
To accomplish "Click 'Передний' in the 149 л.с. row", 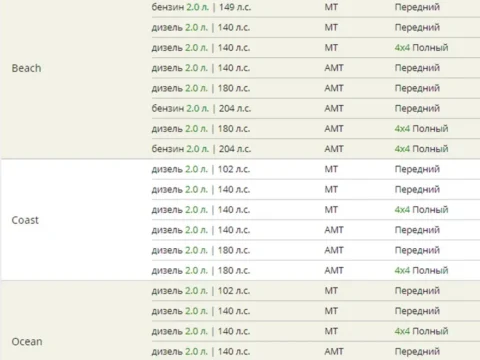I will [x=417, y=7].
